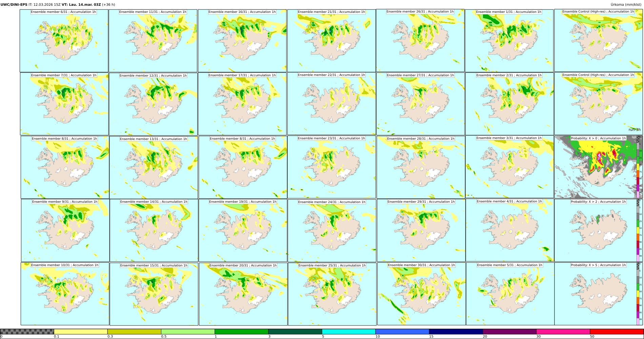644x339 pixels.
Task: Click the purple 20–30 legend swatch
Action: [x=509, y=332]
